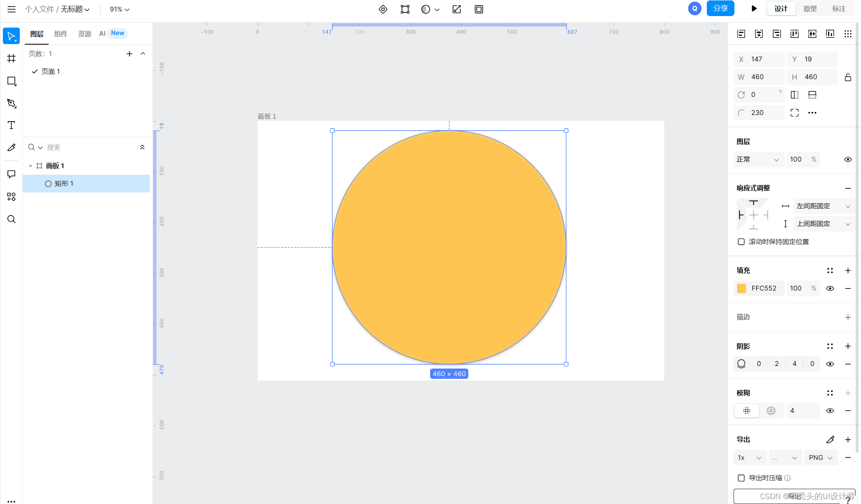861x504 pixels.
Task: Click the independent corner radius icon
Action: [795, 113]
